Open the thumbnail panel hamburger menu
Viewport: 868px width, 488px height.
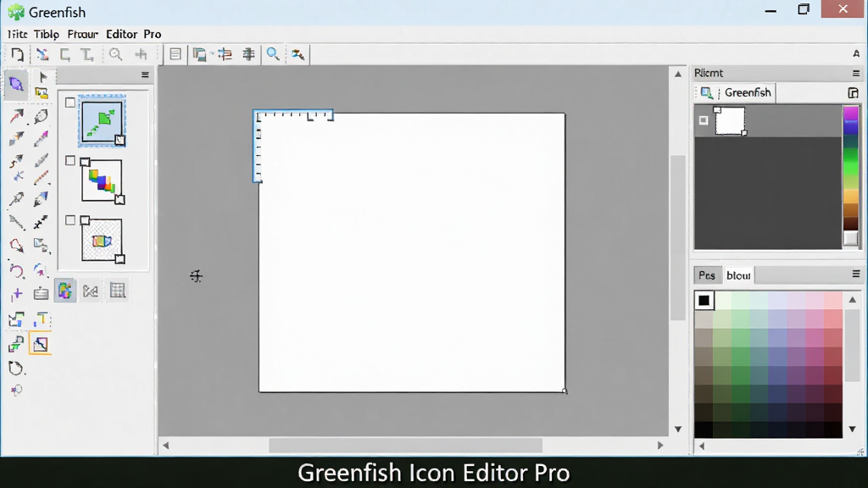click(145, 75)
